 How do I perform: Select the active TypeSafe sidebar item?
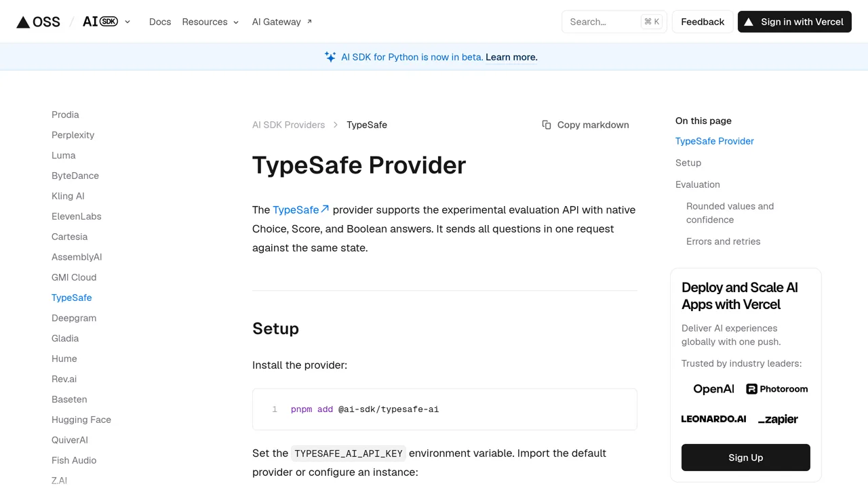tap(71, 298)
